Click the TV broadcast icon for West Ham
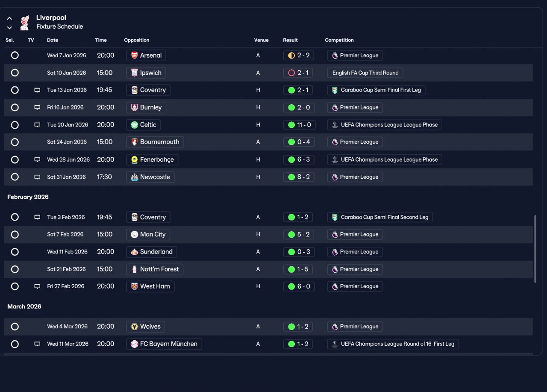The image size is (547, 392). pyautogui.click(x=37, y=286)
